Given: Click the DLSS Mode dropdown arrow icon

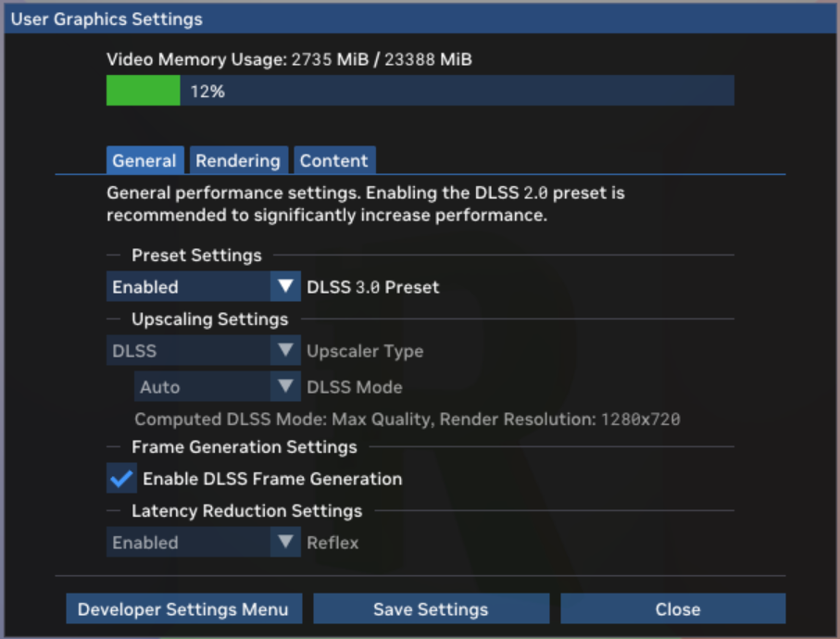Looking at the screenshot, I should (285, 386).
